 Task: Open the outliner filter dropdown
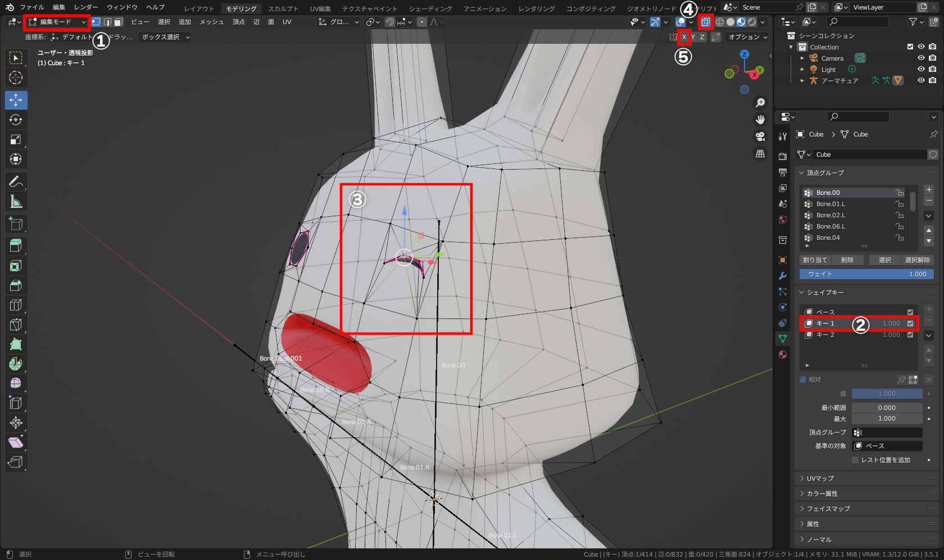[916, 22]
